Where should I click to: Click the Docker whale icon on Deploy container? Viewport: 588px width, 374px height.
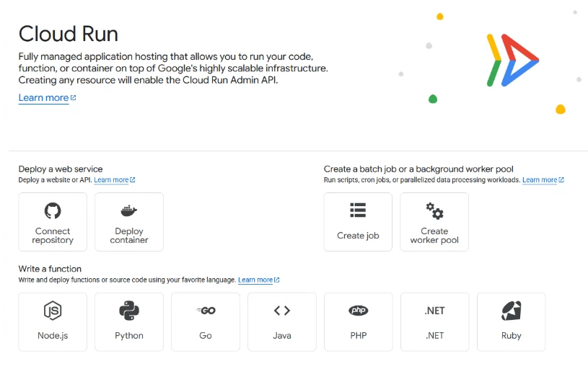tap(129, 210)
